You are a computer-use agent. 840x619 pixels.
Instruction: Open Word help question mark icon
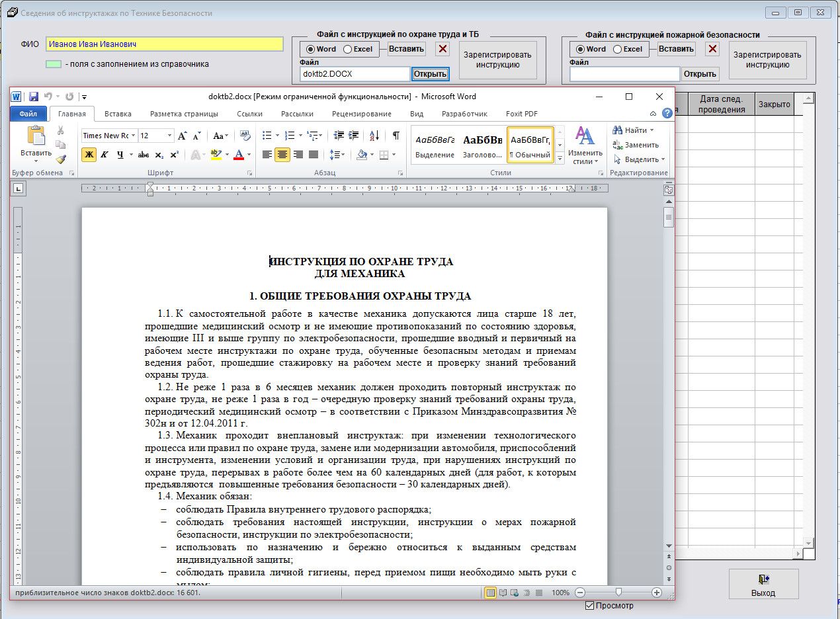coord(667,114)
